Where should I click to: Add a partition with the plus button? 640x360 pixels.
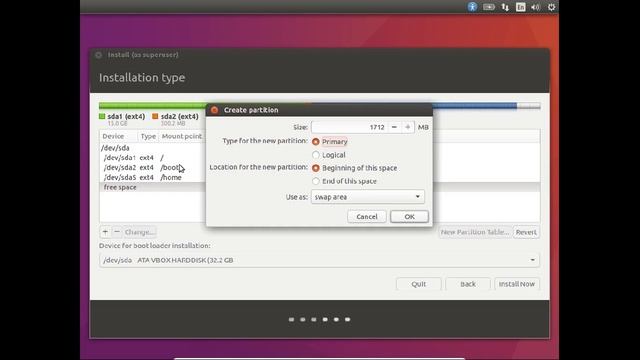[x=105, y=232]
